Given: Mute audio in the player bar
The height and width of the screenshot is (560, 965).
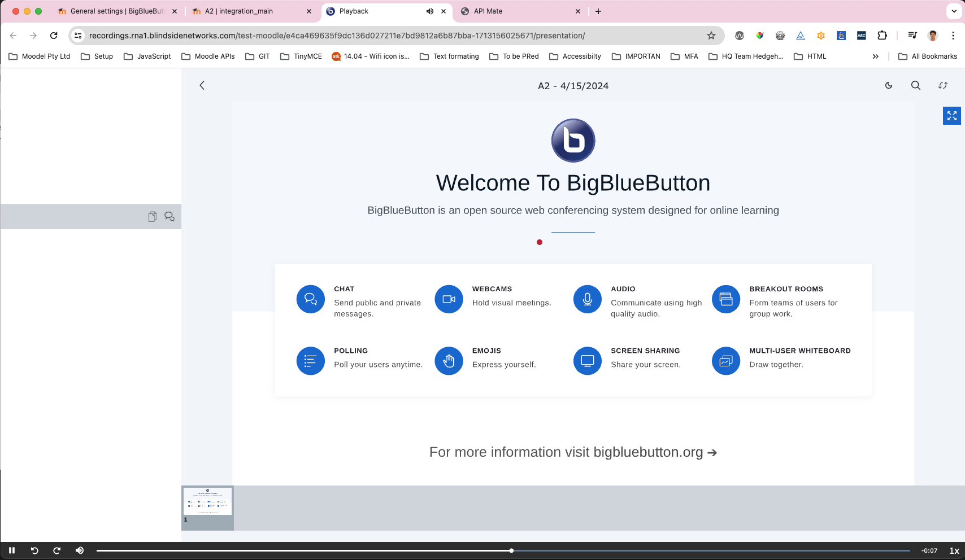Looking at the screenshot, I should coord(80,550).
